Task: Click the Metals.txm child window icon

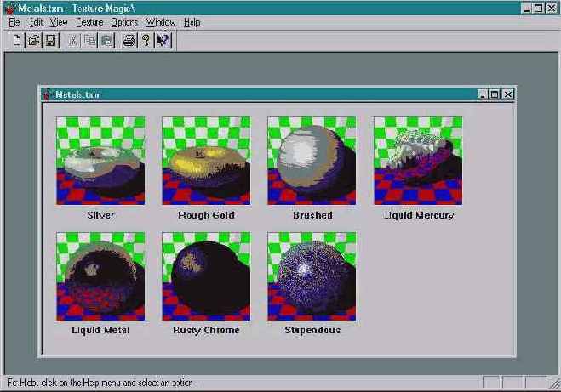Action: tap(47, 94)
